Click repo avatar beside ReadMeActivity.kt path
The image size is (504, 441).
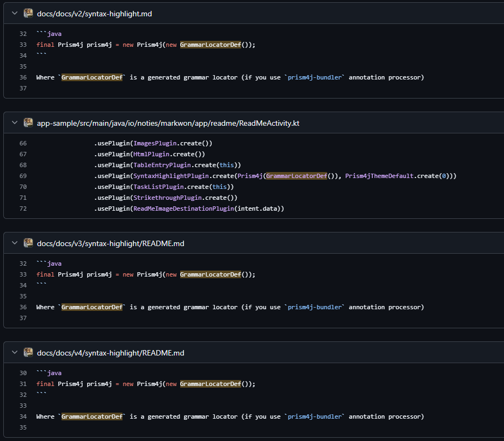tap(28, 122)
